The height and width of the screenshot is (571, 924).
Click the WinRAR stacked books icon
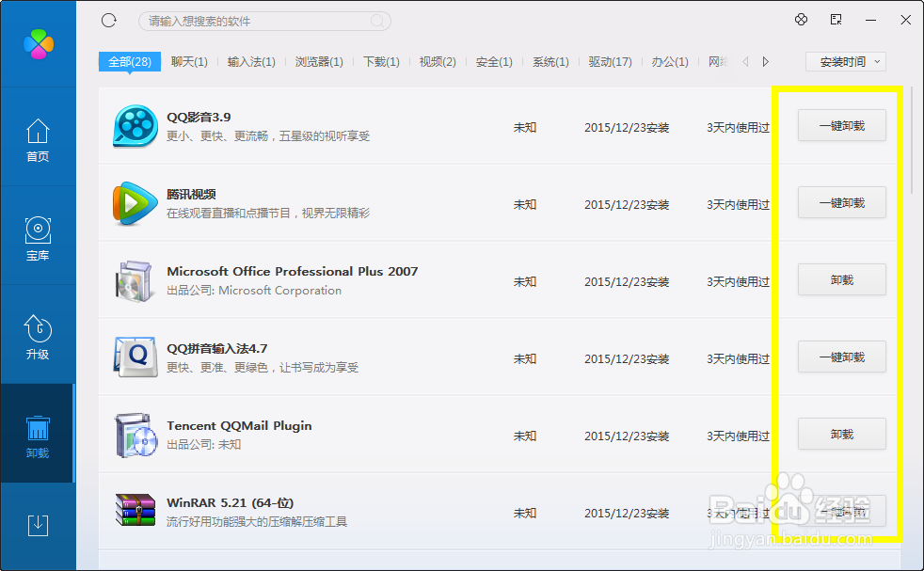[x=135, y=510]
